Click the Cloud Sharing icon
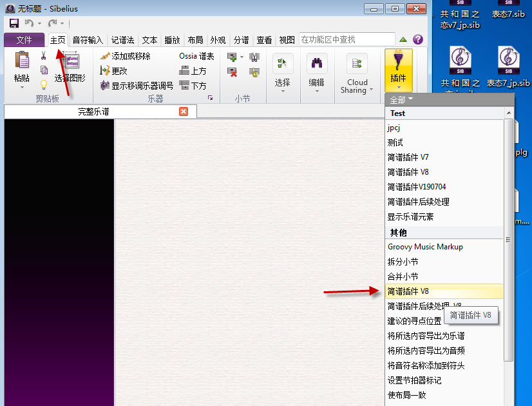Screen dimensions: 532x406 pyautogui.click(x=357, y=63)
